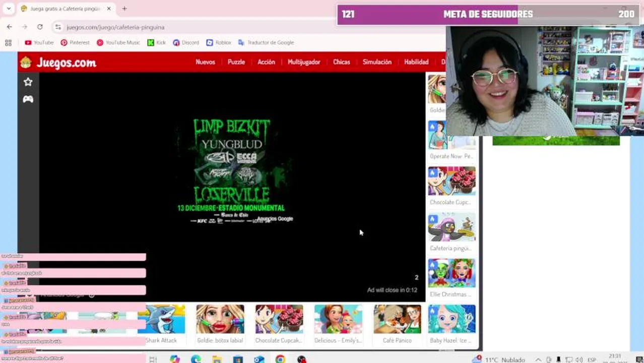Viewport: 644px width, 363px height.
Task: Open the Nuevos games menu
Action: [205, 62]
